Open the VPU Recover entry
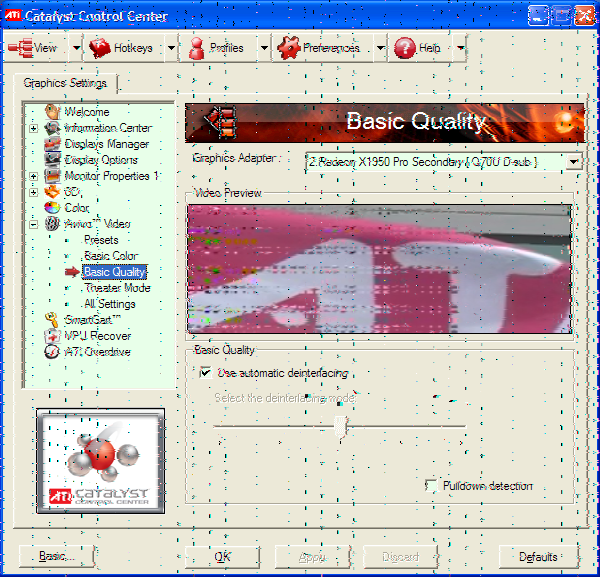 click(x=98, y=336)
